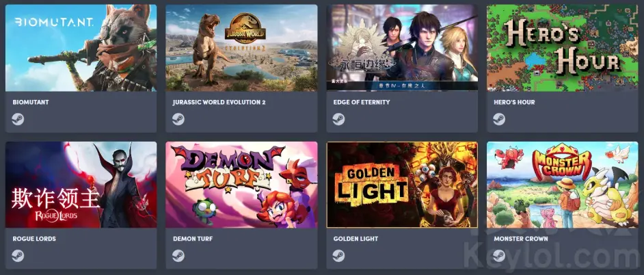The width and height of the screenshot is (644, 275).
Task: Click the Steam icon under Biomutant
Action: tap(18, 119)
